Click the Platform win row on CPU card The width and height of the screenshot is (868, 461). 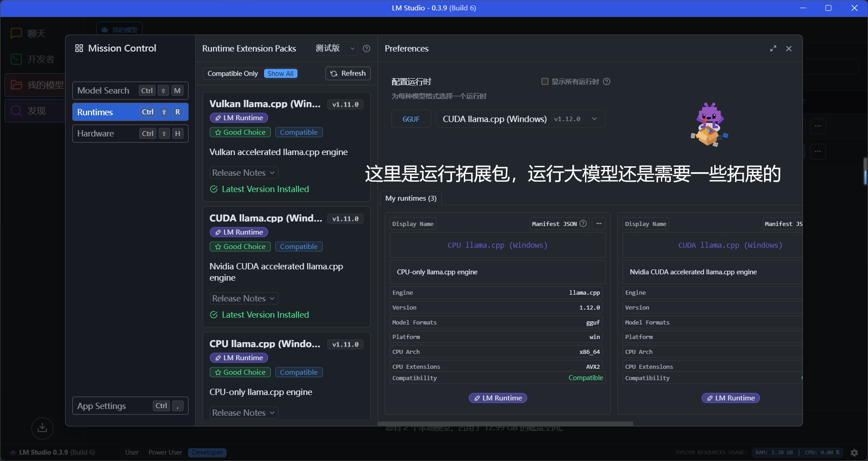pos(496,337)
